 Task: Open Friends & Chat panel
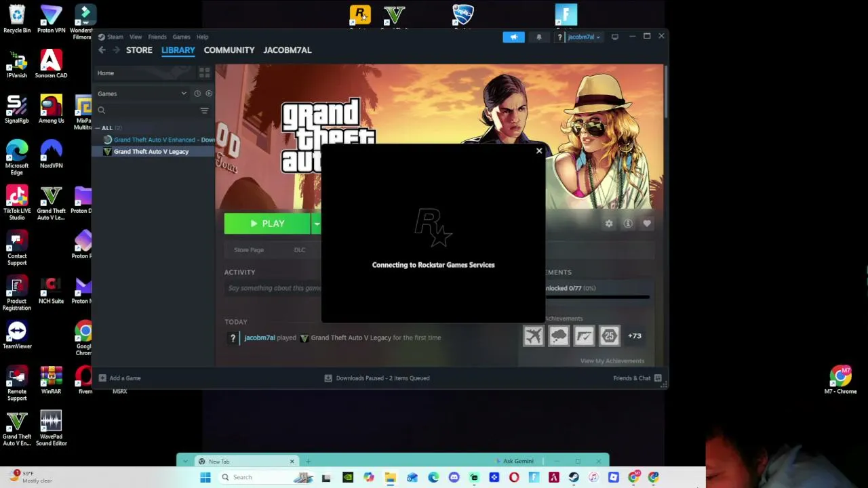637,378
